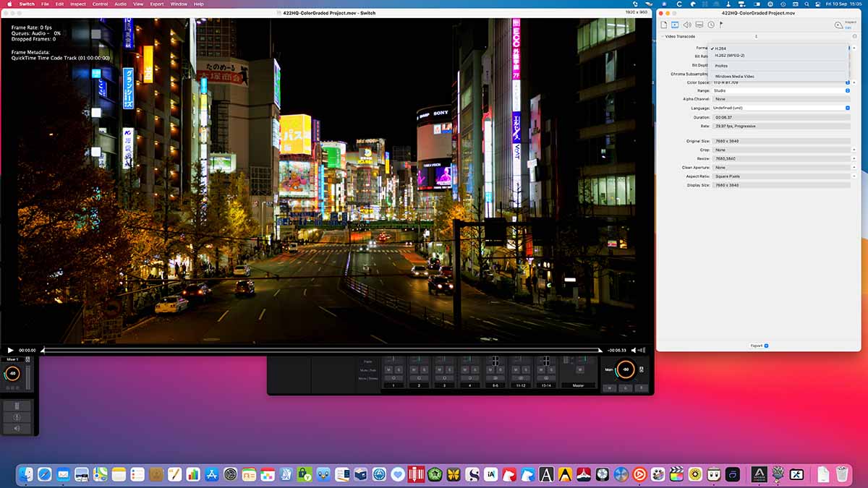Open the clock timecode tab in inspector
Screen dimensions: 868x488
point(711,25)
